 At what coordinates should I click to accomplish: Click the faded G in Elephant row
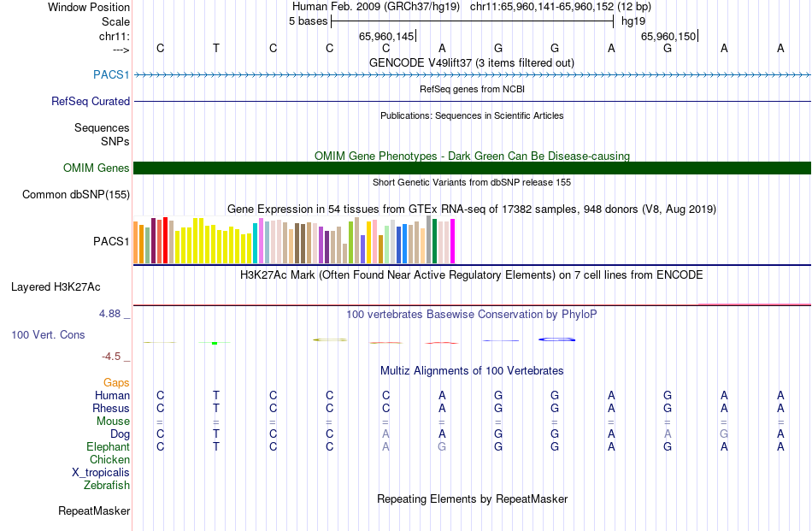pyautogui.click(x=442, y=446)
